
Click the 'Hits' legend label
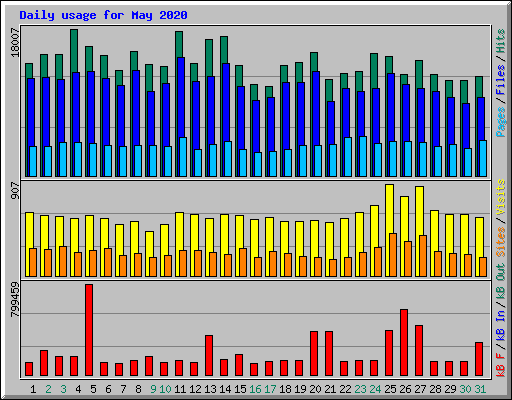point(501,41)
